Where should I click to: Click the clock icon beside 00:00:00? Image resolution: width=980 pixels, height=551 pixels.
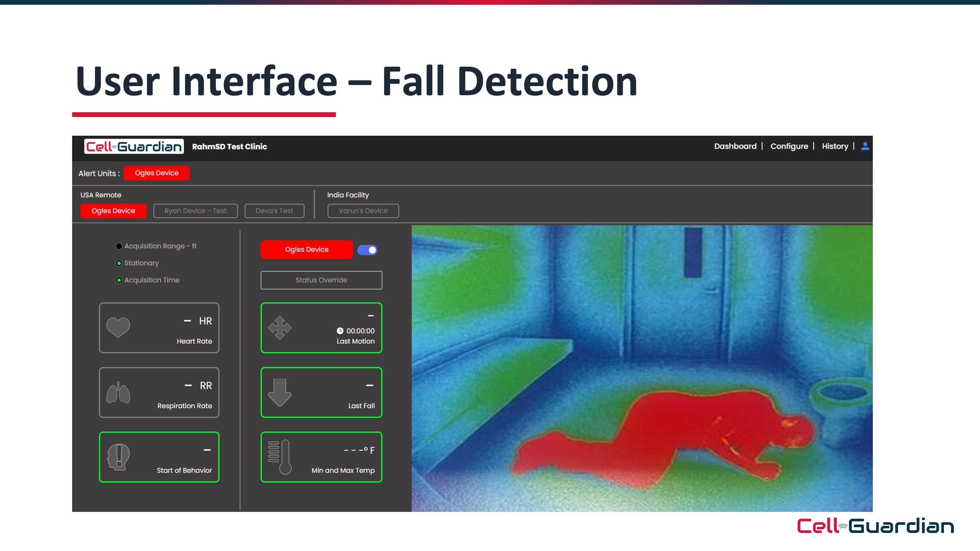coord(340,331)
